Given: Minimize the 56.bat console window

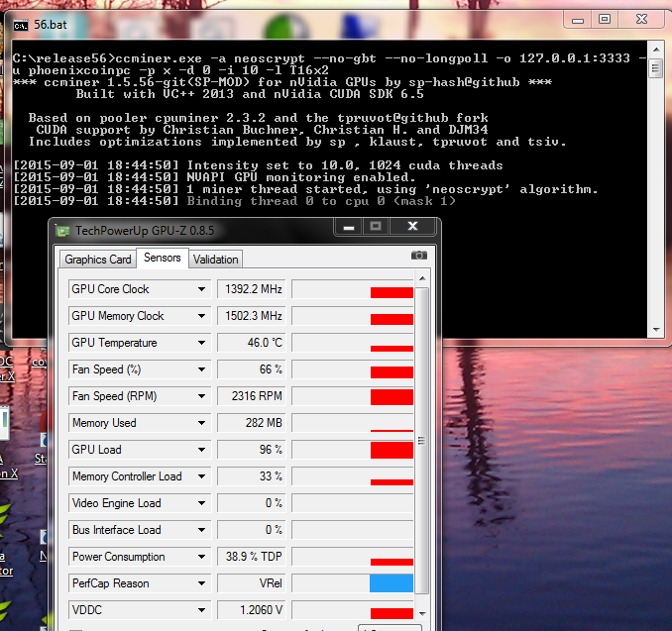Looking at the screenshot, I should pyautogui.click(x=577, y=20).
